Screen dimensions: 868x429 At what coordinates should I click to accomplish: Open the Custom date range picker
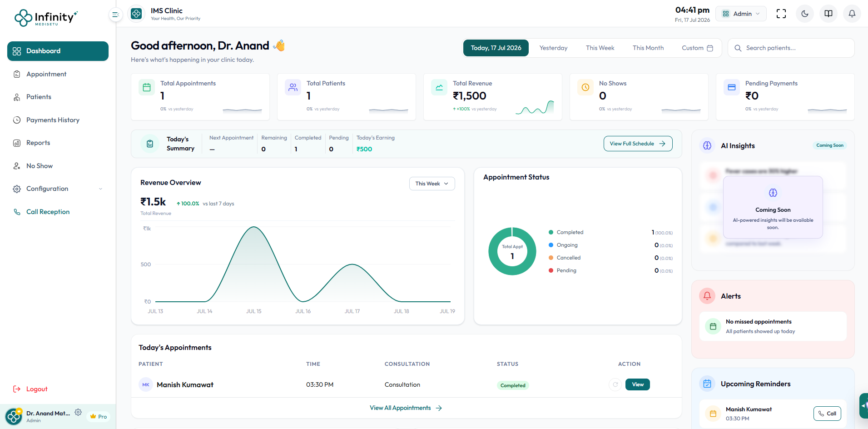pyautogui.click(x=697, y=48)
